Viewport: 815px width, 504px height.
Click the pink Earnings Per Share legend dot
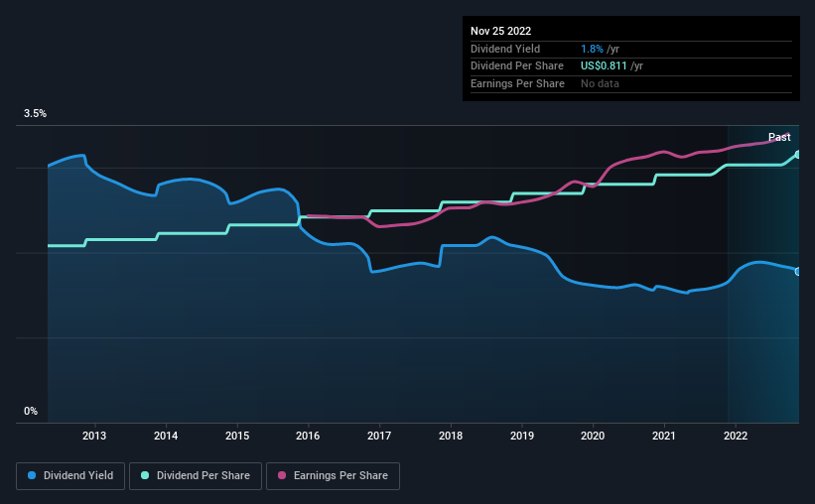pyautogui.click(x=282, y=475)
